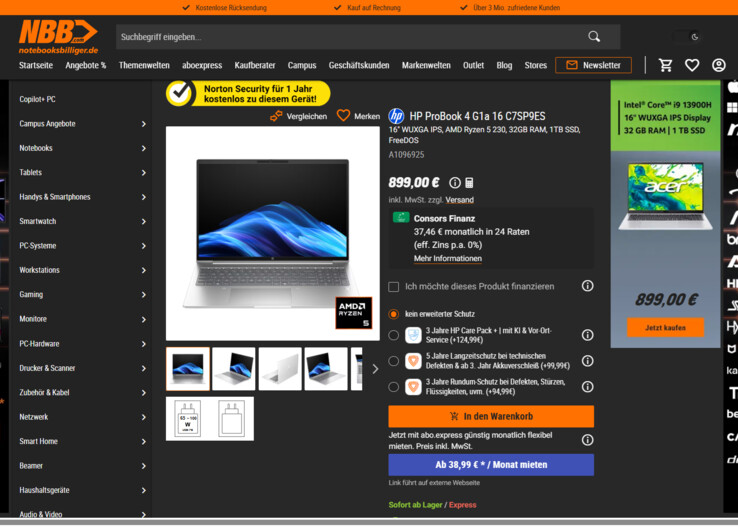Screen dimensions: 738x527
Task: Toggle the dark mode moon switch
Action: pos(687,37)
